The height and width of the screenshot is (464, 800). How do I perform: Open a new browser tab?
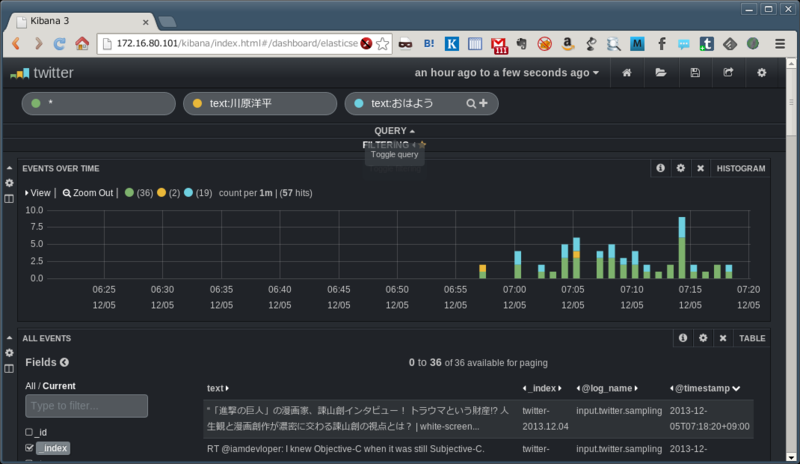pyautogui.click(x=167, y=21)
